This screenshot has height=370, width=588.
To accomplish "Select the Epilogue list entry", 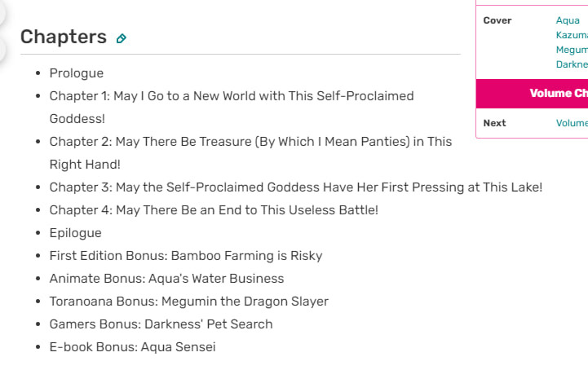I will (x=75, y=233).
